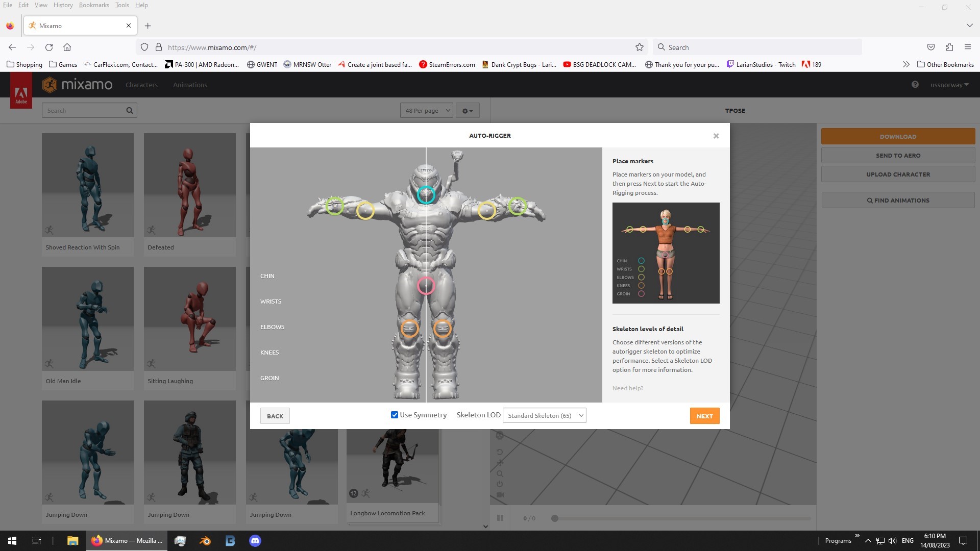Click the Mixamo help question-mark icon
The image size is (980, 551).
coord(915,85)
